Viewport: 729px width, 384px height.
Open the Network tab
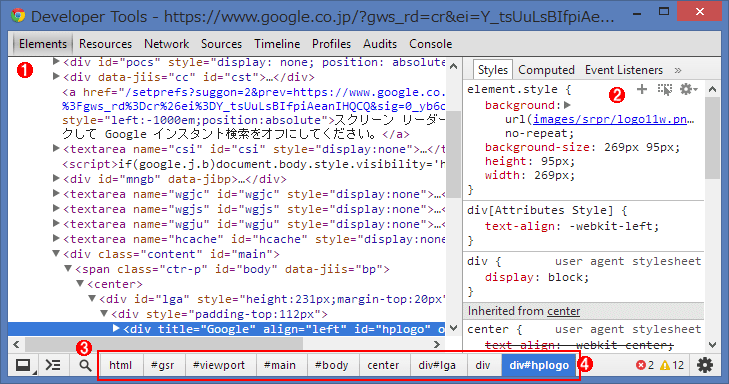pos(166,44)
